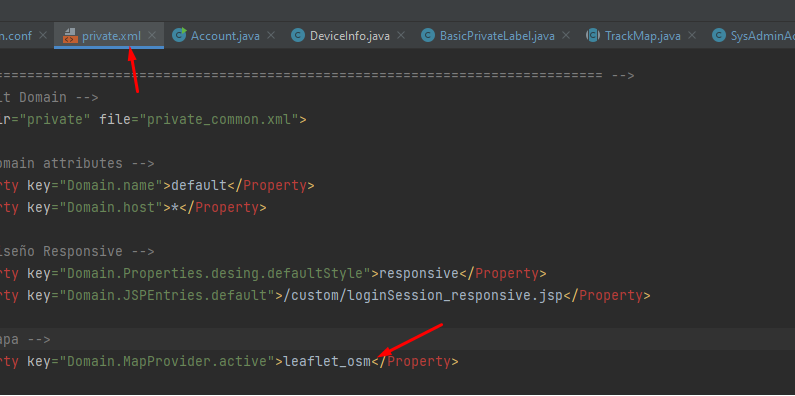Close the TrackMap.java tab

pos(692,35)
